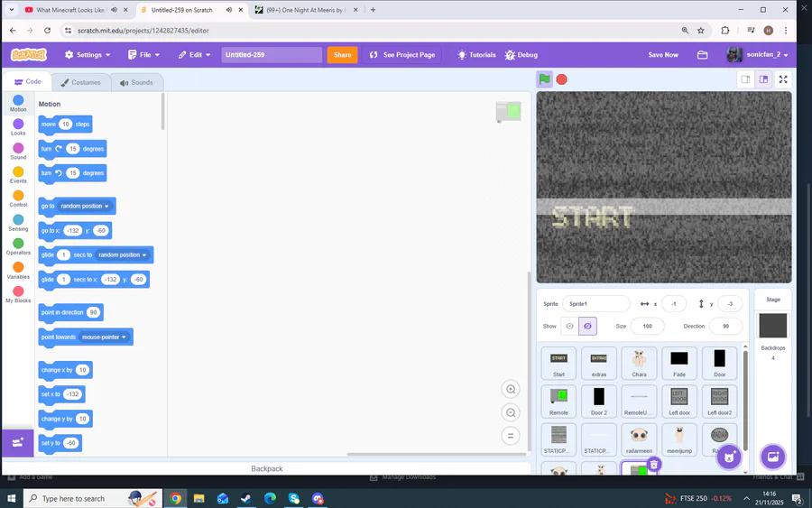Select the Control block category
Screen dimensions: 812x508
point(18,199)
